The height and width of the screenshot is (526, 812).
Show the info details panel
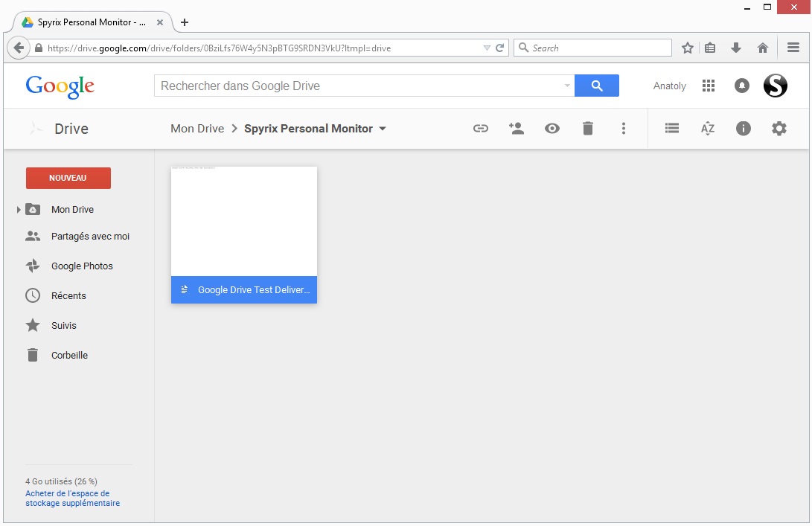coord(743,129)
